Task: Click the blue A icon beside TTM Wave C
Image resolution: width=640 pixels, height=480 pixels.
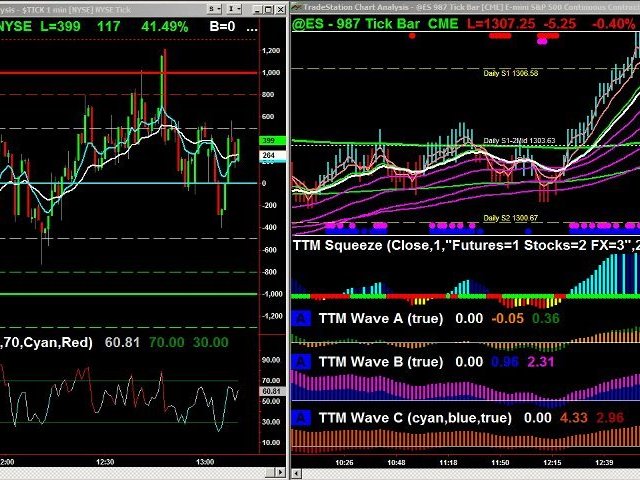Action: (x=301, y=418)
